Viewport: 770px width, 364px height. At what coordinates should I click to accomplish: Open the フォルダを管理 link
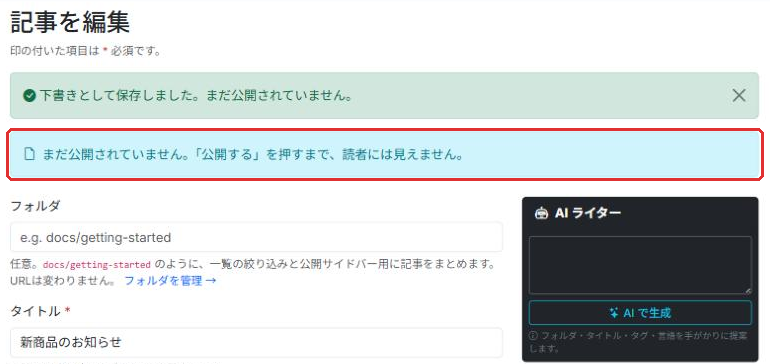click(x=170, y=281)
